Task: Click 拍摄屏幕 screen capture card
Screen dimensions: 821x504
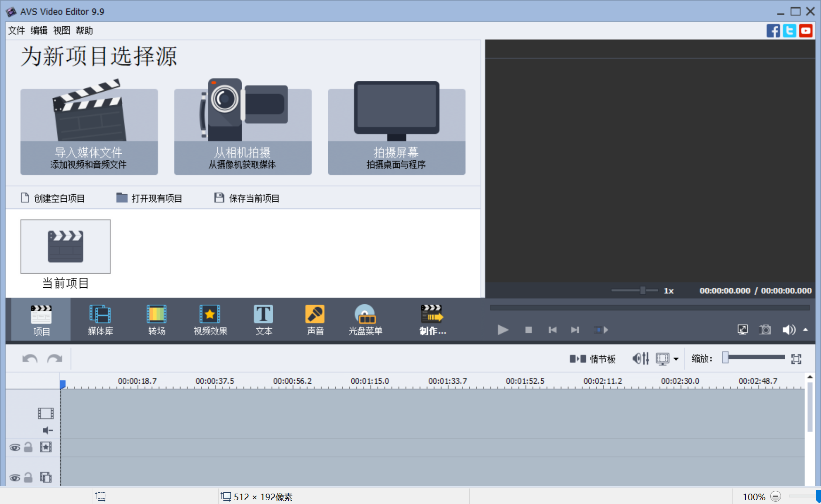Action: click(396, 127)
